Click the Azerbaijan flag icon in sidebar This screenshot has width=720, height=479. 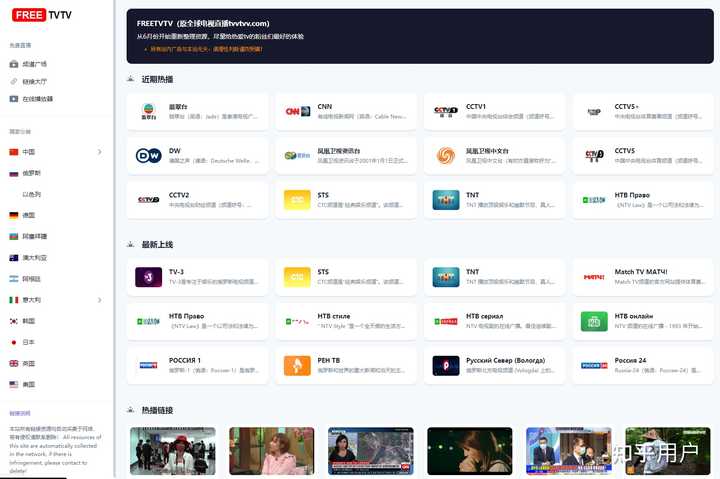pyautogui.click(x=14, y=237)
